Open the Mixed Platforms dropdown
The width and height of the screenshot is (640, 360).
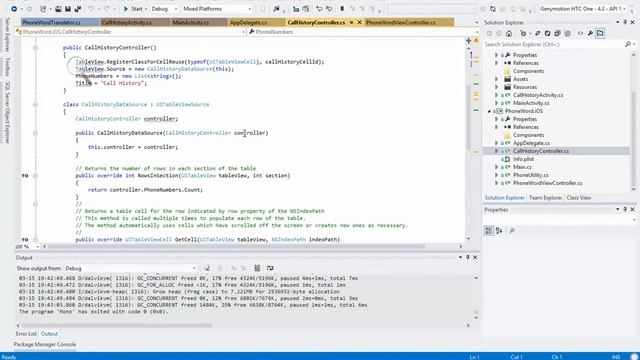tap(217, 9)
